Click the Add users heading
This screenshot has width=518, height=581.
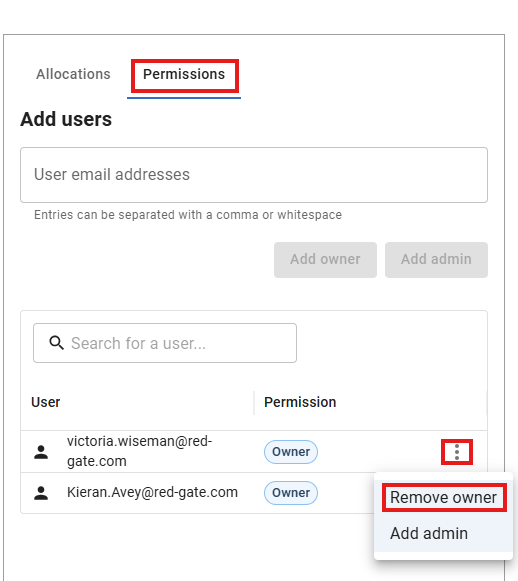(66, 119)
